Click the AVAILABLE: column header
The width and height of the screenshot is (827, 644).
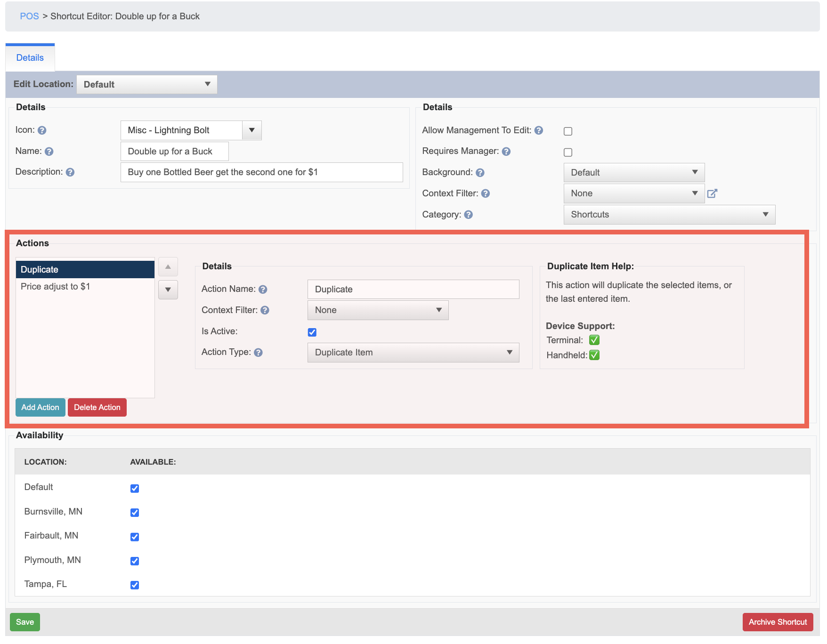click(153, 462)
